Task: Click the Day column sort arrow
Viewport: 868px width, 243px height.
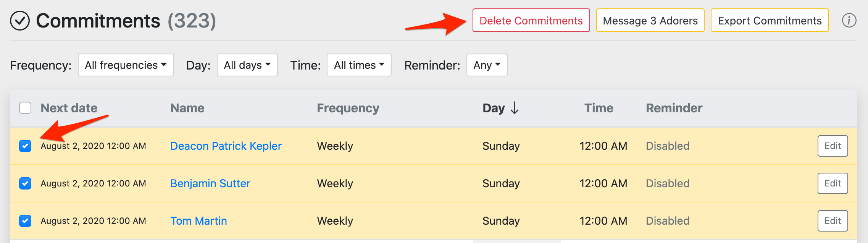Action: (515, 108)
